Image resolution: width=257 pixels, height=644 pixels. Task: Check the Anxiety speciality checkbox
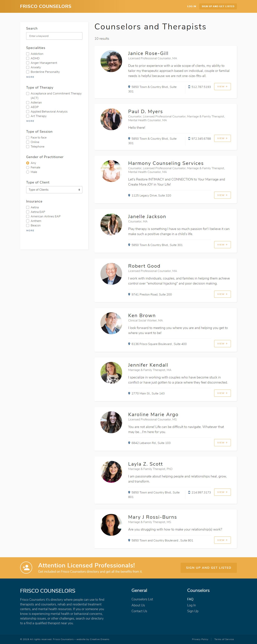28,68
